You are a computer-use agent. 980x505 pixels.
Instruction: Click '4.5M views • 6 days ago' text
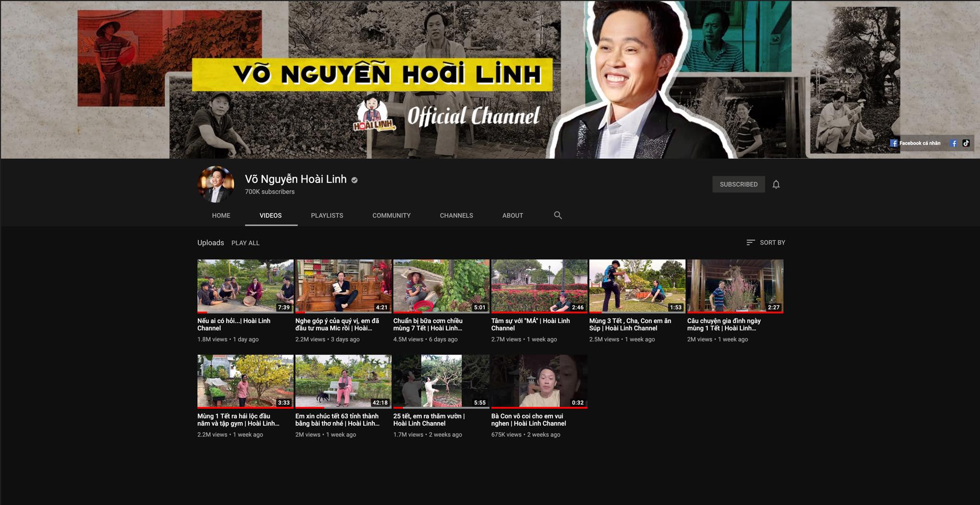[425, 339]
